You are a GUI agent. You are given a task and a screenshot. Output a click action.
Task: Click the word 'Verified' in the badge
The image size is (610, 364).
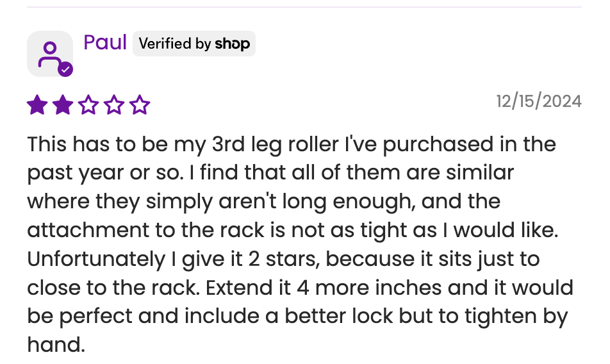click(165, 44)
